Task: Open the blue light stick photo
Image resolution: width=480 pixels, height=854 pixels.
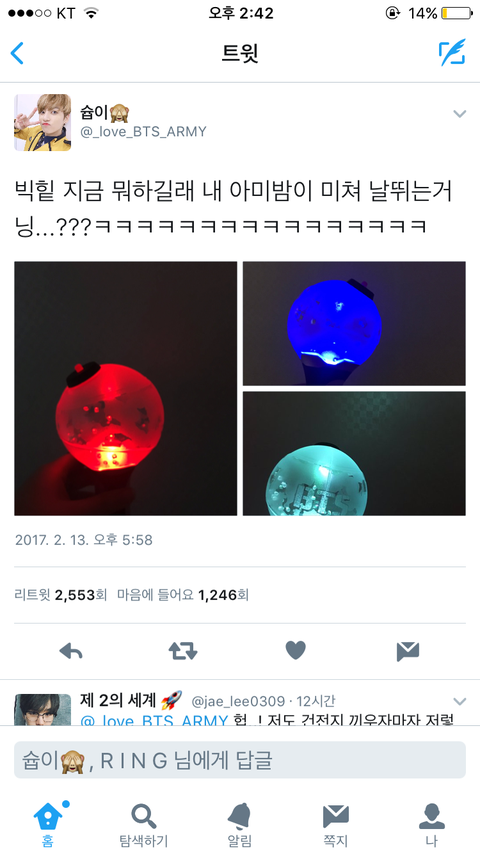Action: point(354,324)
